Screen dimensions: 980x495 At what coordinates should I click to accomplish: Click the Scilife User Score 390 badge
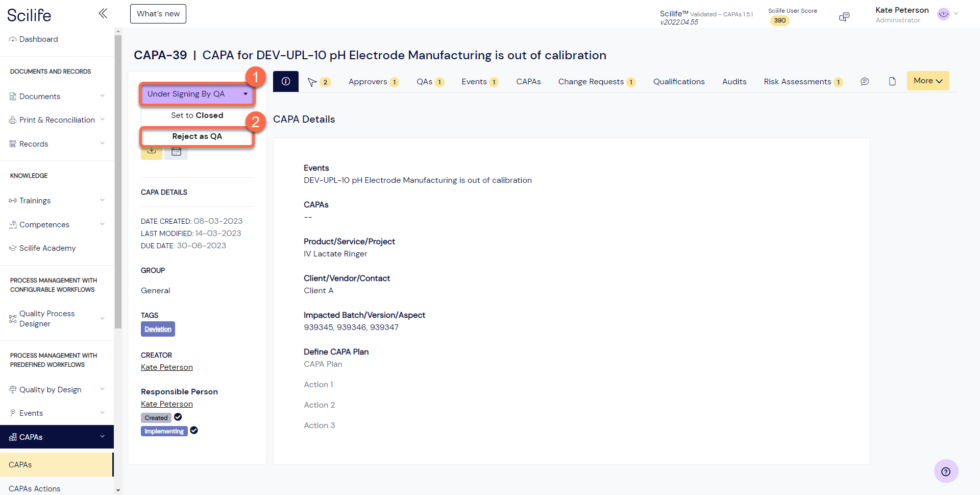779,20
